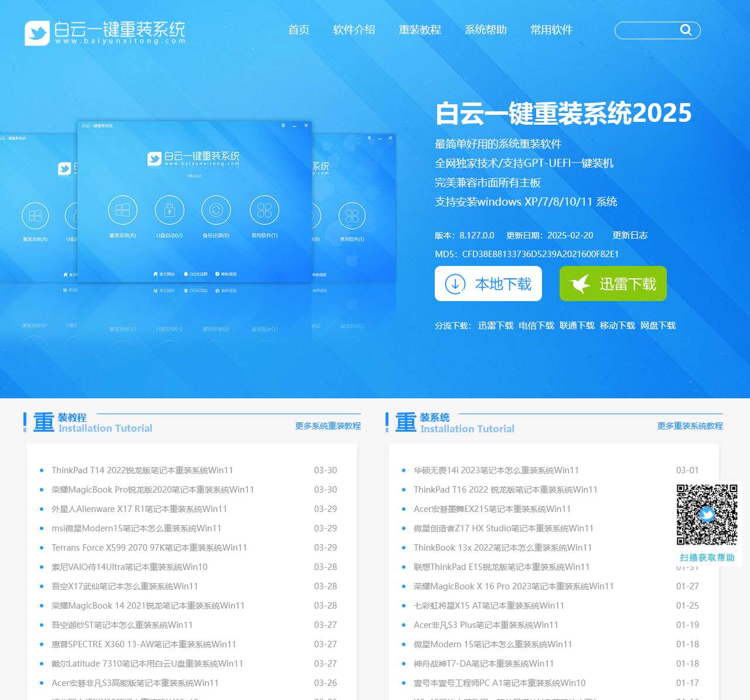Click the preview window minimize button
Image resolution: width=750 pixels, height=700 pixels.
coord(294,125)
